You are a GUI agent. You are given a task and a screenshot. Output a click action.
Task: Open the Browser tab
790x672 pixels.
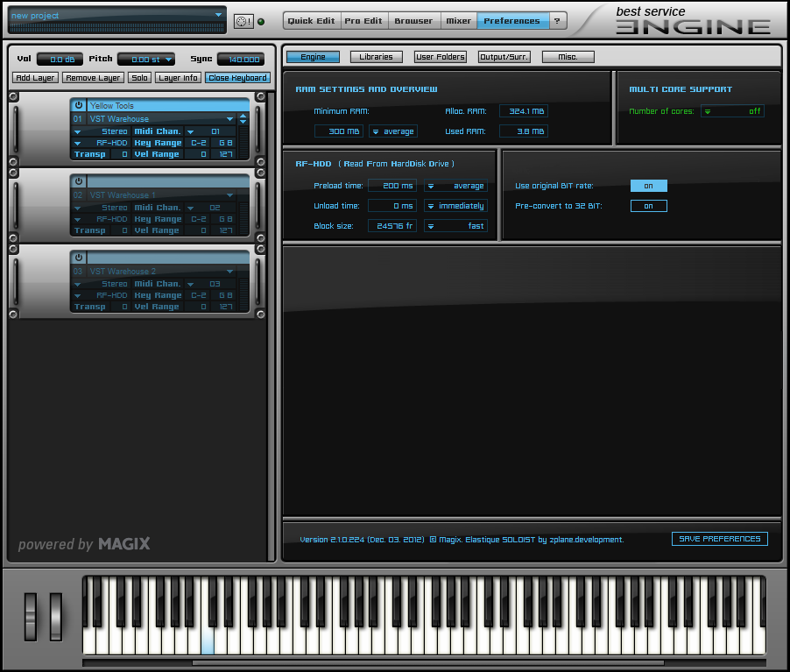click(x=413, y=21)
